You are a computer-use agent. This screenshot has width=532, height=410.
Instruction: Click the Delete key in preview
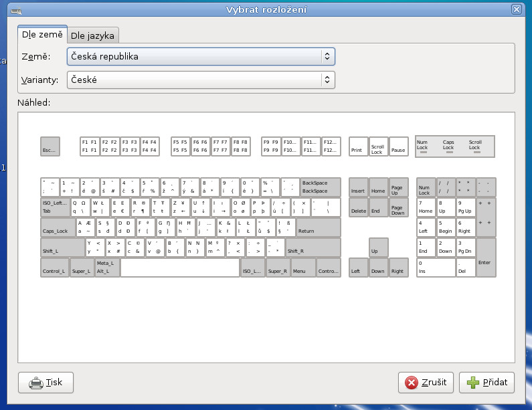pyautogui.click(x=358, y=207)
